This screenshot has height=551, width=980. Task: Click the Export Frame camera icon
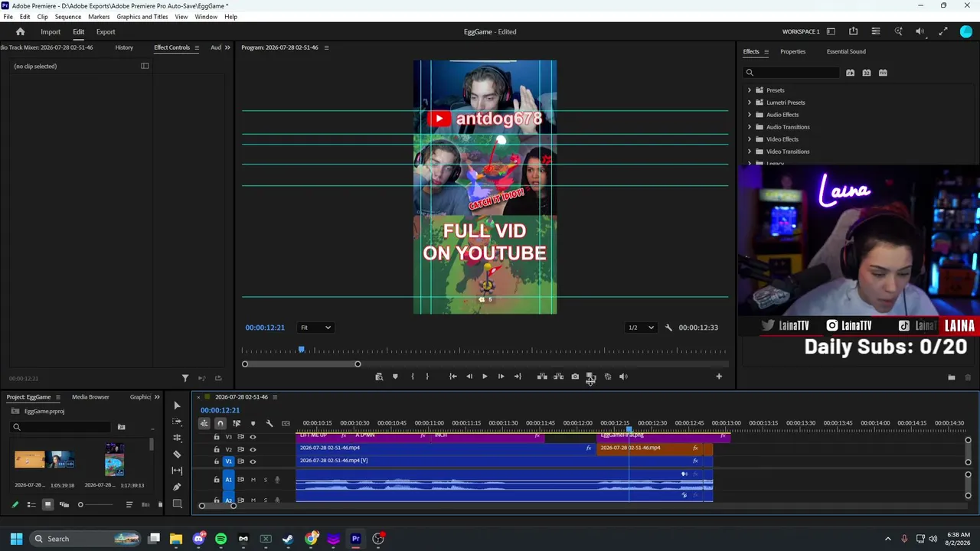[575, 377]
